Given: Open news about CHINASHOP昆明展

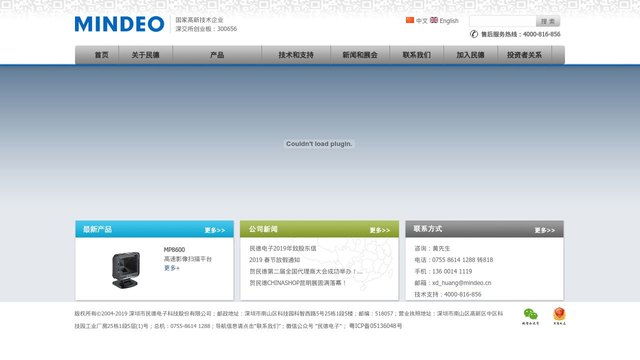Looking at the screenshot, I should click(298, 282).
